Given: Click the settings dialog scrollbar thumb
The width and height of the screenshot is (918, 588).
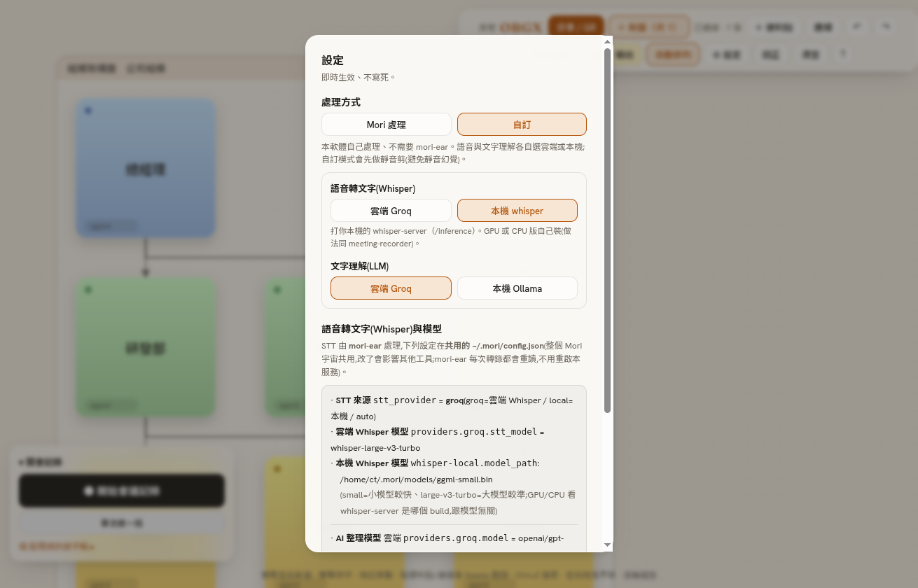Looking at the screenshot, I should (607, 230).
